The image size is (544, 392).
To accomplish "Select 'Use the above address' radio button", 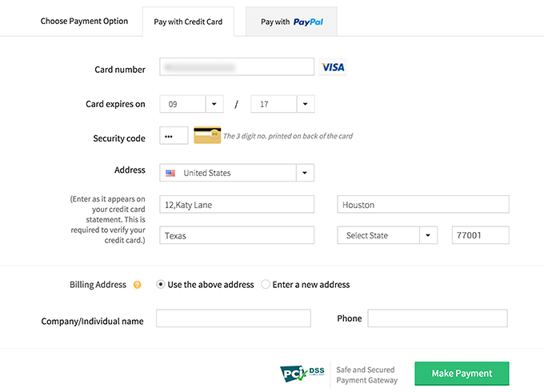I will (161, 284).
